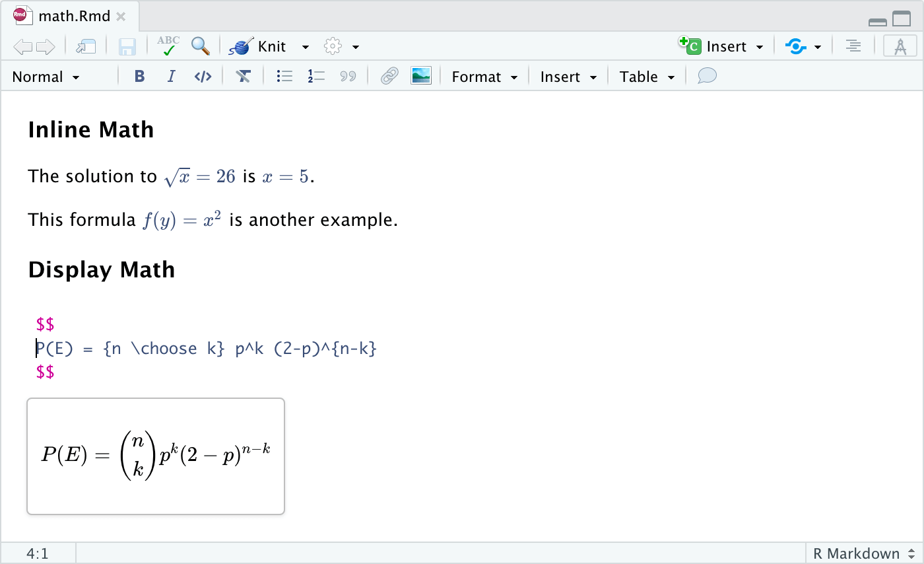Open the Knit options dropdown arrow
Screen dimensions: 924x564
point(305,46)
